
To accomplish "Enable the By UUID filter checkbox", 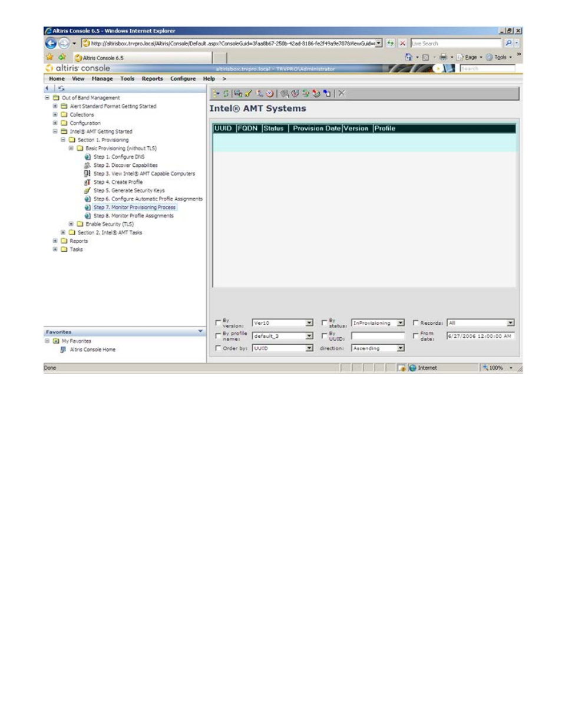I will coord(325,335).
